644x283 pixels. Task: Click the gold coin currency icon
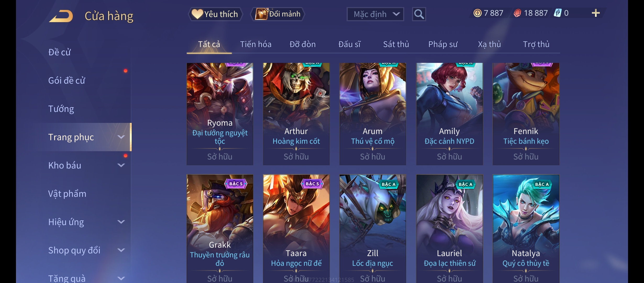pyautogui.click(x=478, y=13)
